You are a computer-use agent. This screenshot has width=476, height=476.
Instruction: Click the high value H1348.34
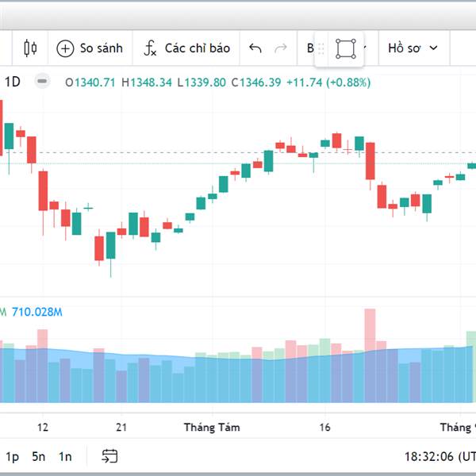point(147,83)
